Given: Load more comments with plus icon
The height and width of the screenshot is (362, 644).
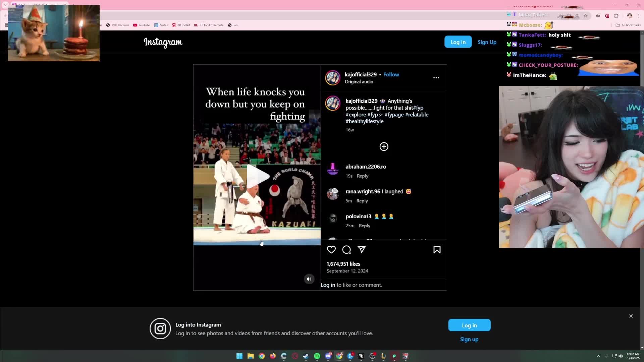Looking at the screenshot, I should point(384,146).
